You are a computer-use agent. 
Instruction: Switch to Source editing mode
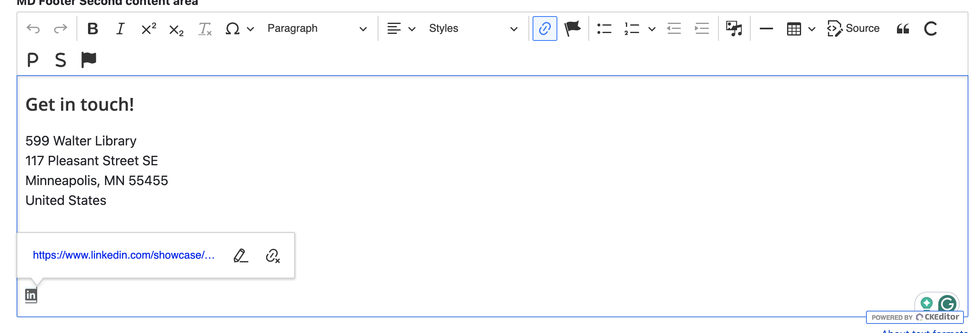pos(853,29)
